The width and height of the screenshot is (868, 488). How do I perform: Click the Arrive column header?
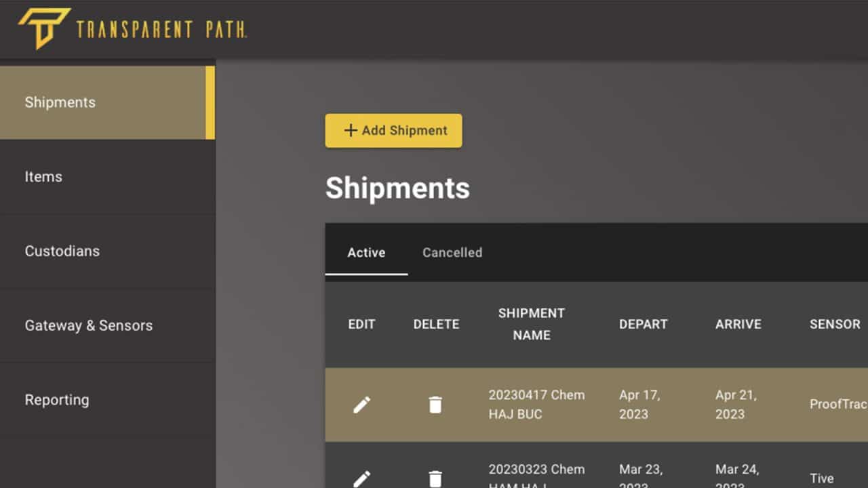738,324
